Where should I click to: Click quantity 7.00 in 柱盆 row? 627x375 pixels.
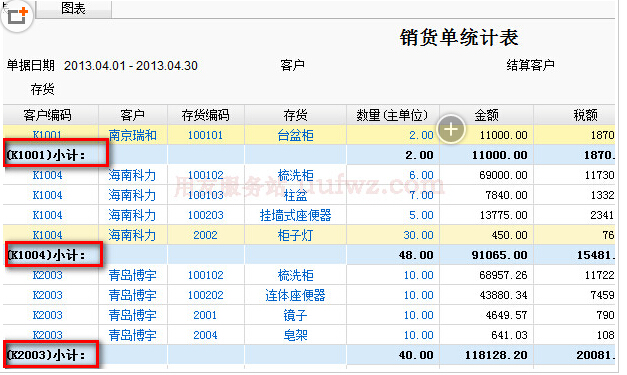click(x=421, y=195)
